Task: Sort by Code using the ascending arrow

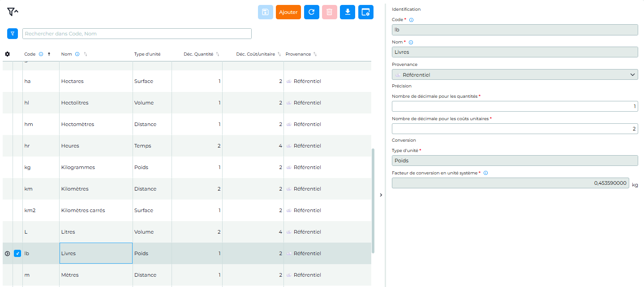Action: tap(49, 54)
